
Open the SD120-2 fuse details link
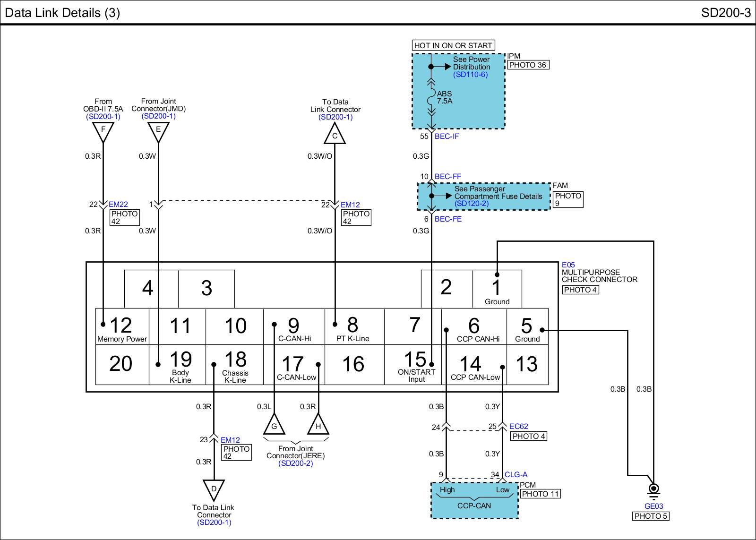472,204
